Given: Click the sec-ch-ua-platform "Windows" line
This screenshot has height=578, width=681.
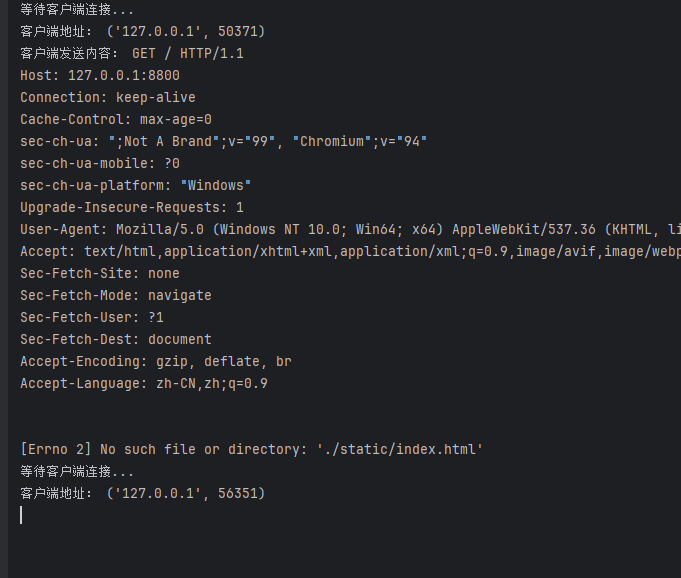Looking at the screenshot, I should tap(136, 185).
